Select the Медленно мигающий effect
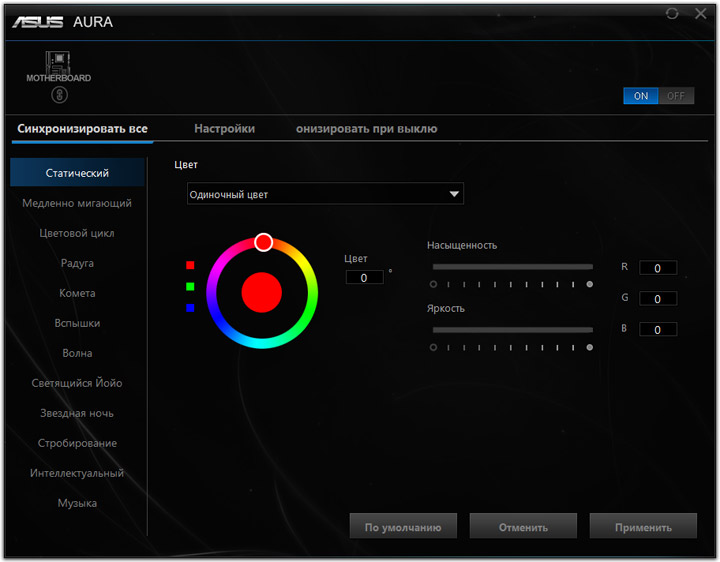 pyautogui.click(x=77, y=203)
